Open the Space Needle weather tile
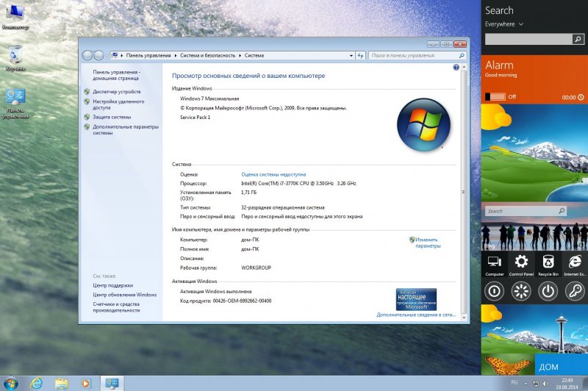The width and height of the screenshot is (588, 391). (535, 329)
